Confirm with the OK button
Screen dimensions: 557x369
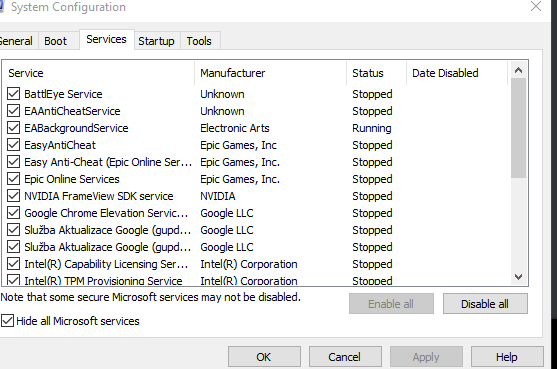pos(264,357)
